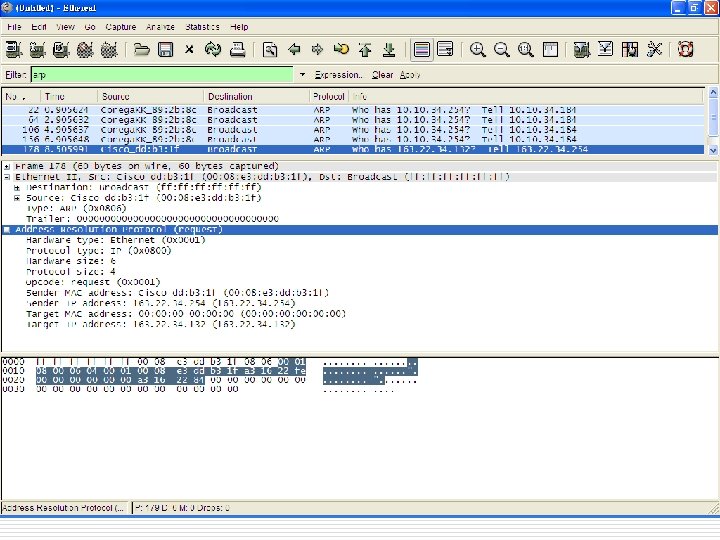Viewport: 720px width, 540px height.
Task: Open the File menu
Action: coord(14,27)
